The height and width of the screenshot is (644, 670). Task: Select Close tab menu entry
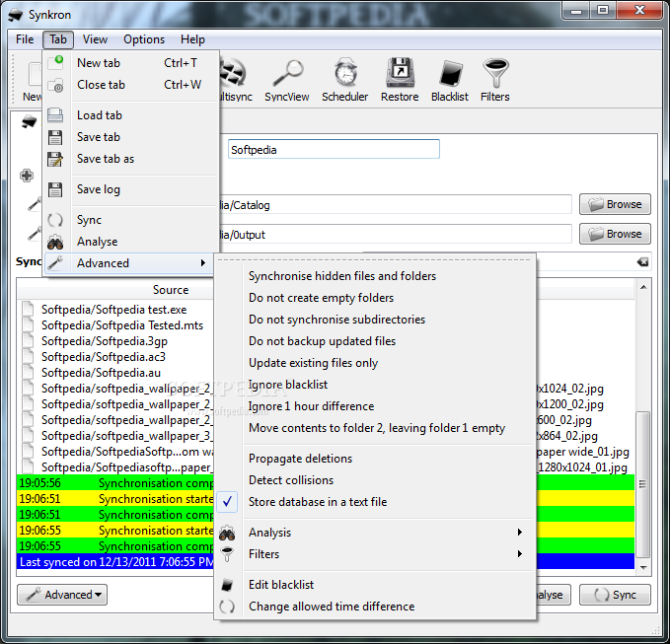tap(131, 85)
